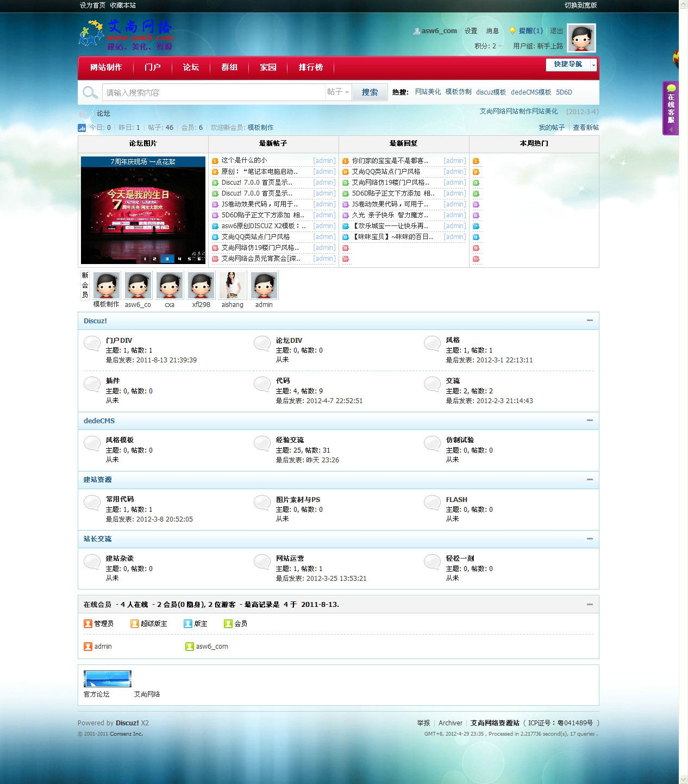
Task: Click the search magnifier icon
Action: pyautogui.click(x=90, y=92)
